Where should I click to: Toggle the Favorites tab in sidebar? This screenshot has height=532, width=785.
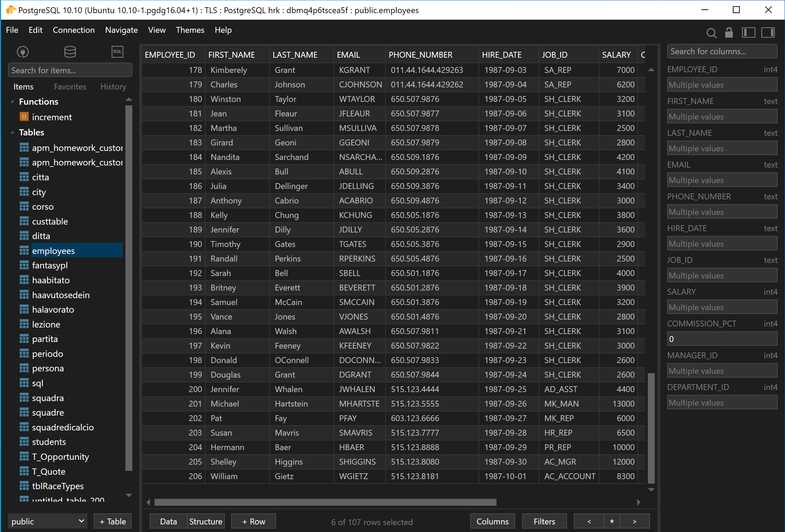[69, 86]
